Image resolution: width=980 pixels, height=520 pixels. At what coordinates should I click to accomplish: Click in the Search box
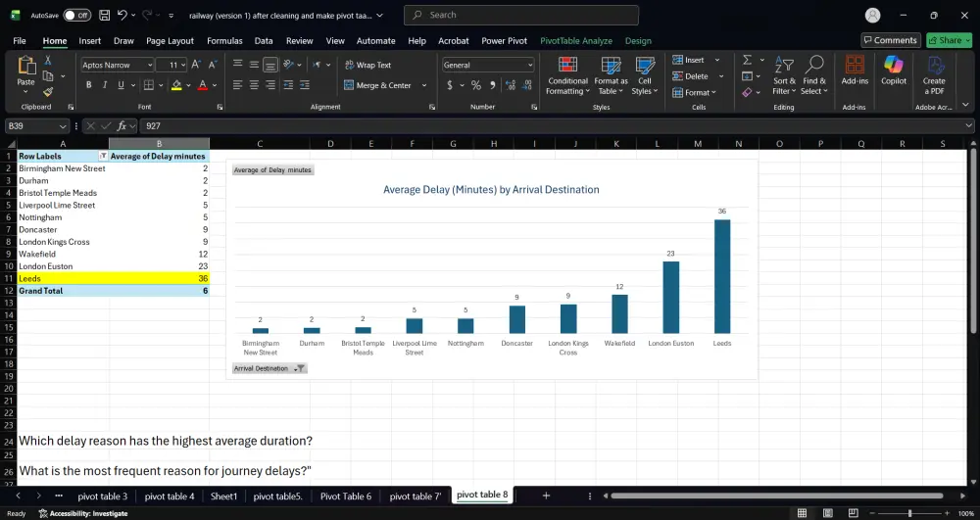coord(521,15)
